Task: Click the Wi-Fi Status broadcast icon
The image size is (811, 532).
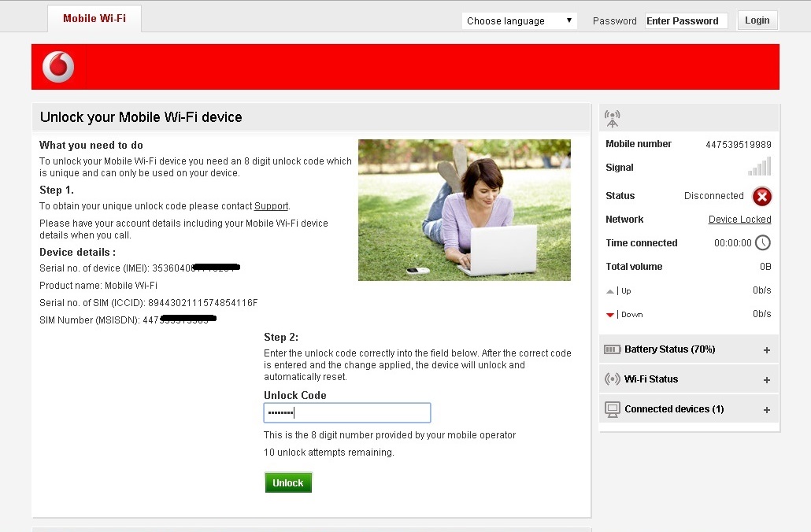Action: pos(613,379)
